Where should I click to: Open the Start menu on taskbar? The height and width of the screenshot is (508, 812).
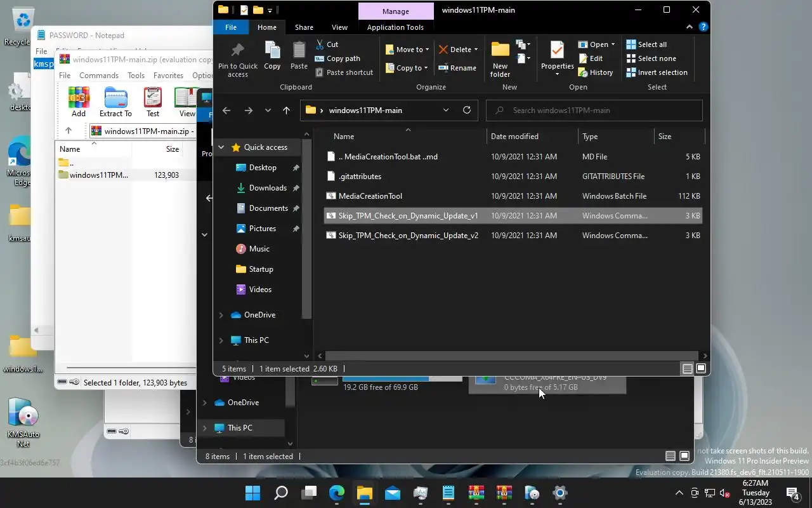point(252,493)
